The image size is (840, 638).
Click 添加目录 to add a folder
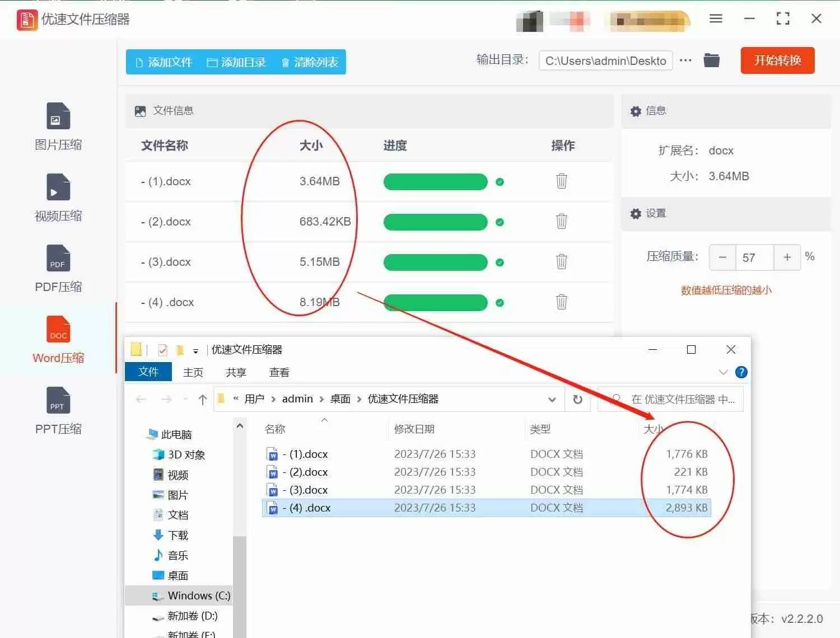(x=236, y=62)
